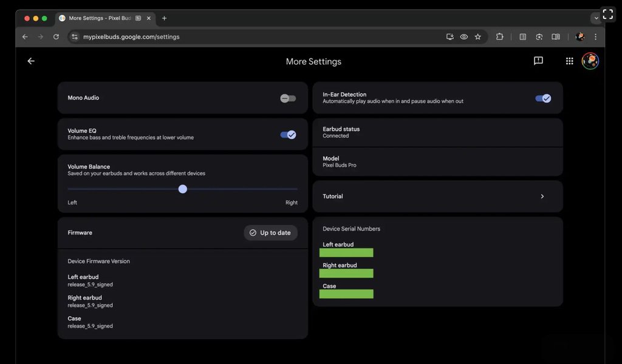
Task: Disable the In-Ear Detection toggle
Action: pyautogui.click(x=543, y=98)
